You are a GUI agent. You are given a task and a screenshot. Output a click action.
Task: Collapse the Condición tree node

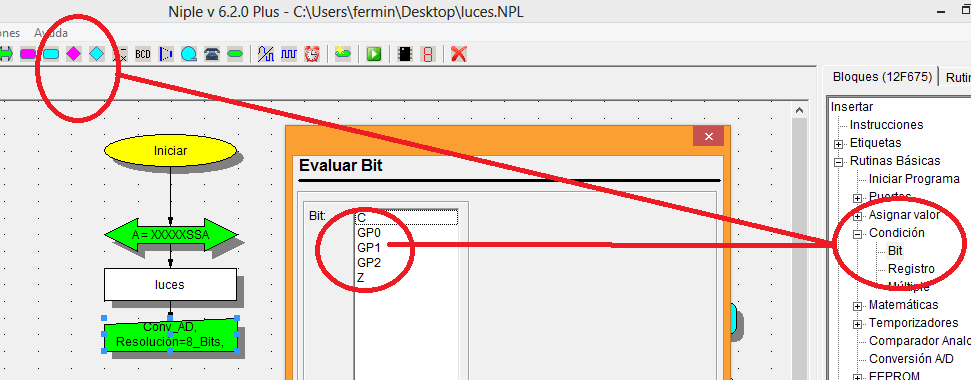point(857,234)
